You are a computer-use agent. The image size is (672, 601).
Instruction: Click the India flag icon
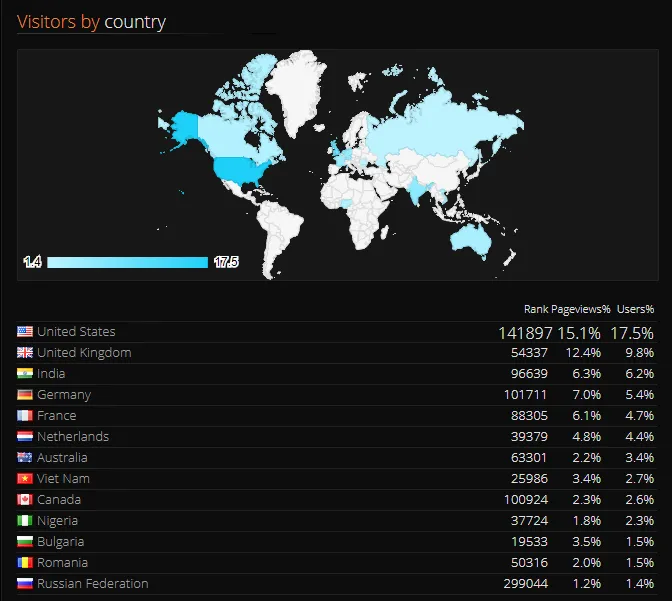point(25,373)
